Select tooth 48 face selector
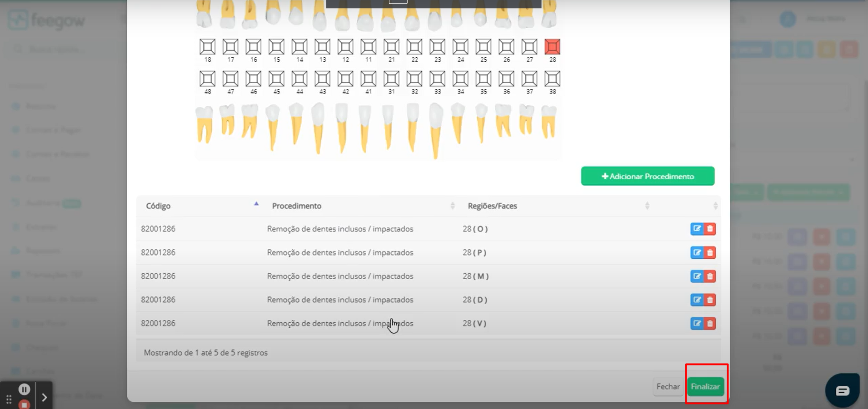 click(x=207, y=79)
